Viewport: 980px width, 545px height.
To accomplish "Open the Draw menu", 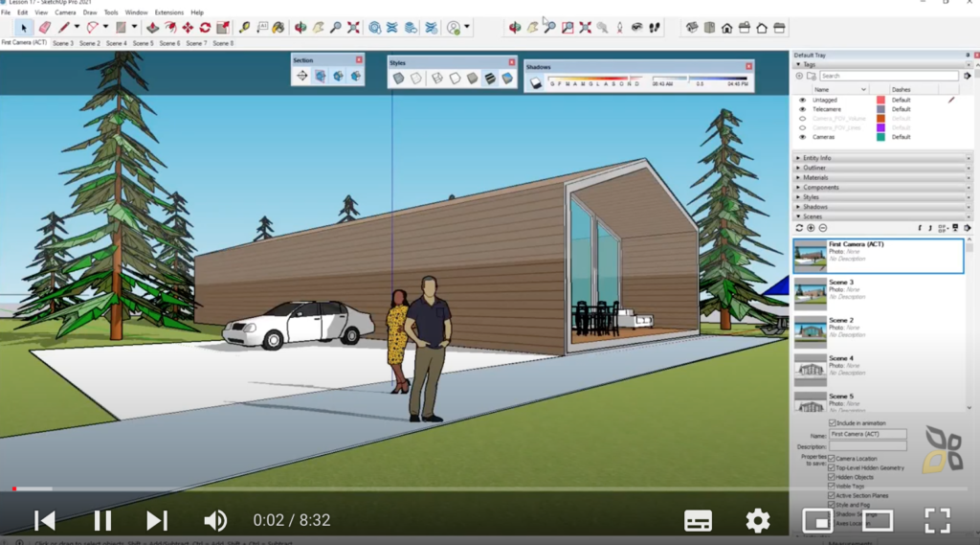I will pos(90,12).
